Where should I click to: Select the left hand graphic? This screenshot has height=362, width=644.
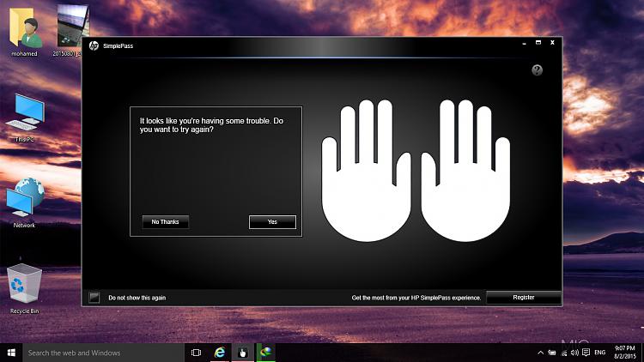point(366,171)
